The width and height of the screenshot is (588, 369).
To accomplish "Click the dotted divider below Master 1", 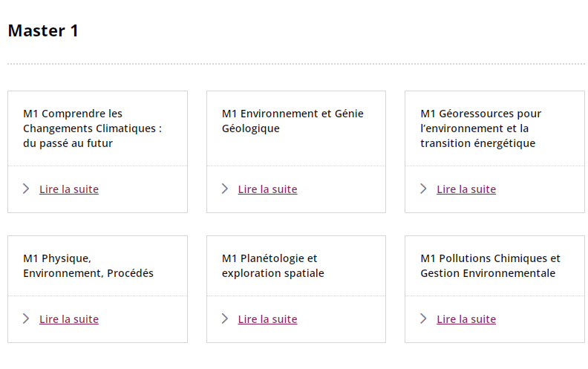I will (x=294, y=65).
